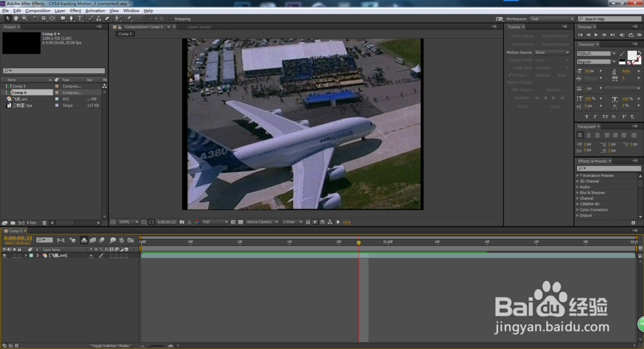The width and height of the screenshot is (644, 349).
Task: Open the Effect menu
Action: [75, 11]
